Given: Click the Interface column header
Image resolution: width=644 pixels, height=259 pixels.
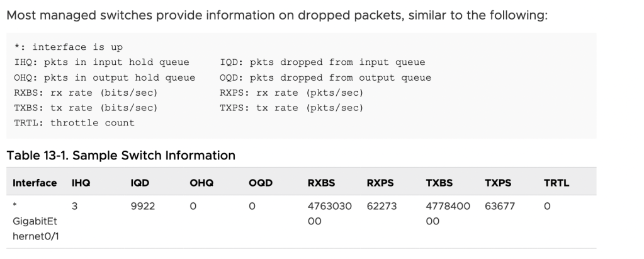Looking at the screenshot, I should 35,183.
